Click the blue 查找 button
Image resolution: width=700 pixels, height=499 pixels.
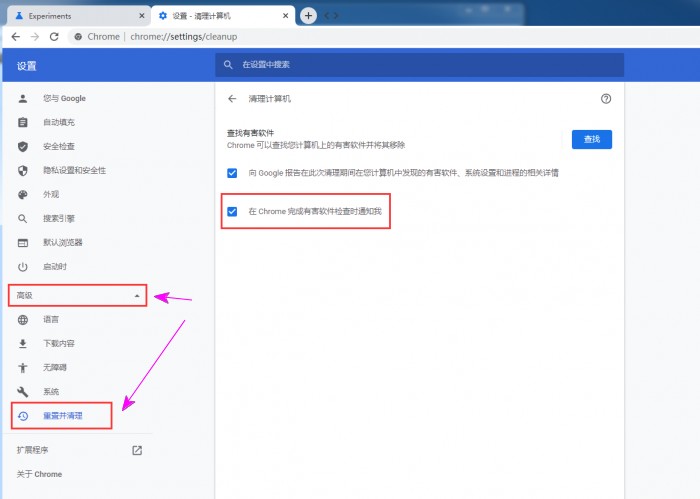[x=592, y=140]
